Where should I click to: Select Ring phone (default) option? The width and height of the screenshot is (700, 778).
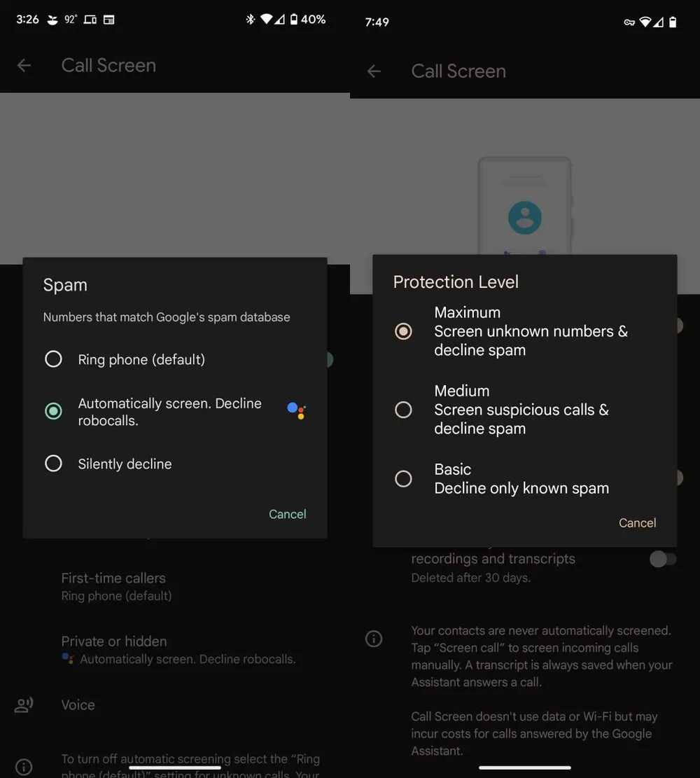point(53,359)
